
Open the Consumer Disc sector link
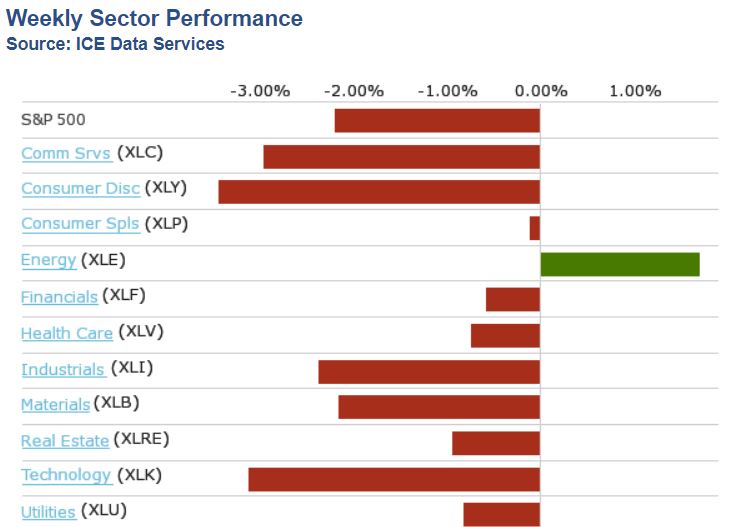pos(80,189)
